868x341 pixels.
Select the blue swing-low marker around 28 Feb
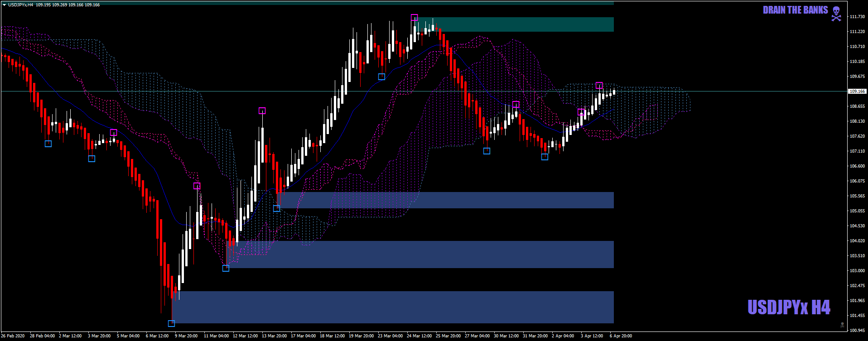tap(48, 144)
